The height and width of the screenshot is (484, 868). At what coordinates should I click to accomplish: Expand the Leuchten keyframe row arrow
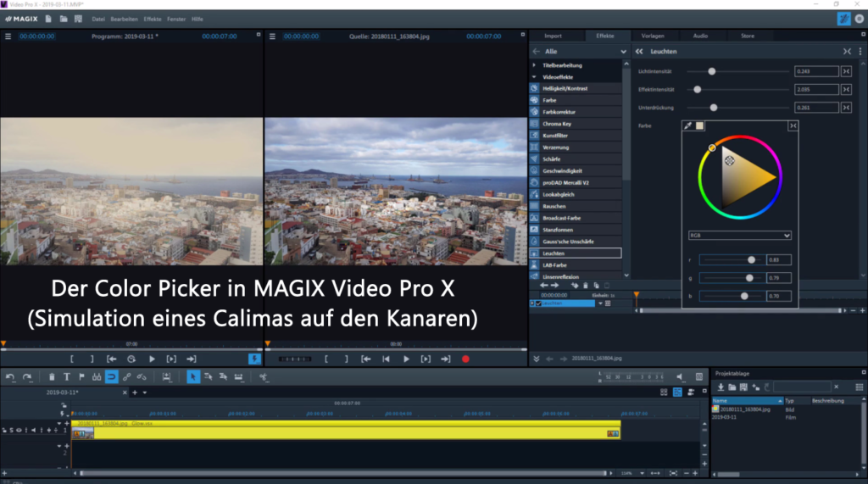[532, 303]
